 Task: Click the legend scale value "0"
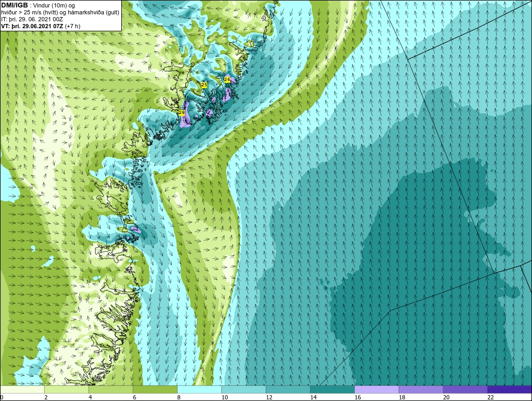coord(2,397)
